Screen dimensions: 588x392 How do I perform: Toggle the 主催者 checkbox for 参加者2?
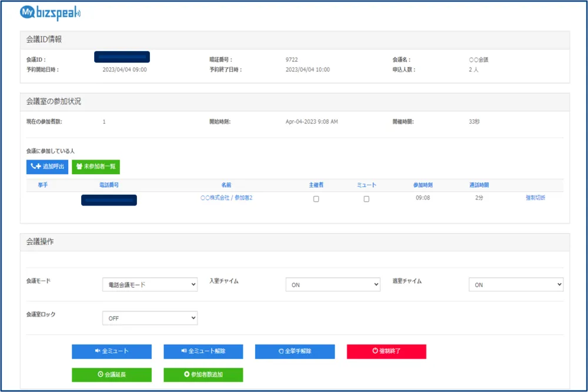click(x=316, y=199)
